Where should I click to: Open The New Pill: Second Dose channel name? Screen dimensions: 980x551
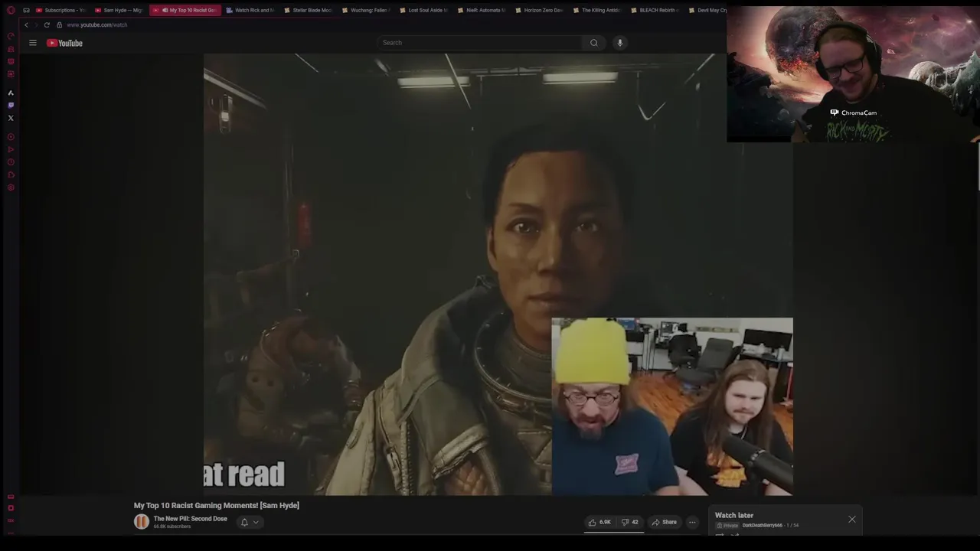pos(191,519)
